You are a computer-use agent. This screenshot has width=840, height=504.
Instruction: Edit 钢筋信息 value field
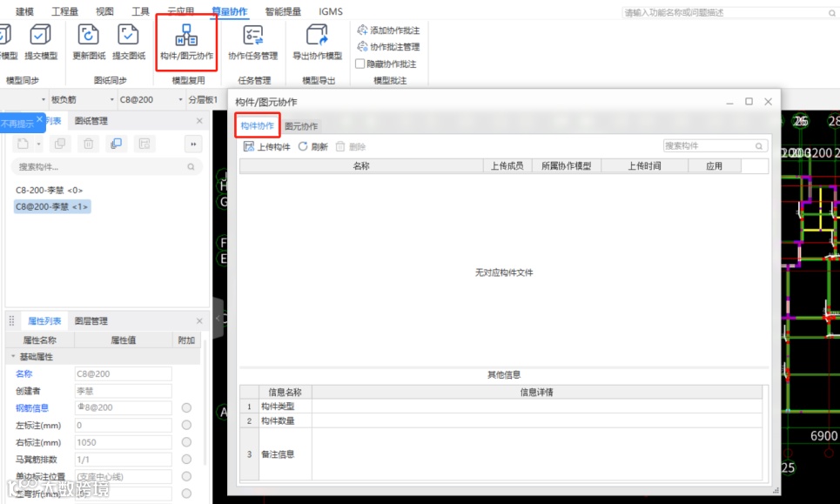pos(124,407)
